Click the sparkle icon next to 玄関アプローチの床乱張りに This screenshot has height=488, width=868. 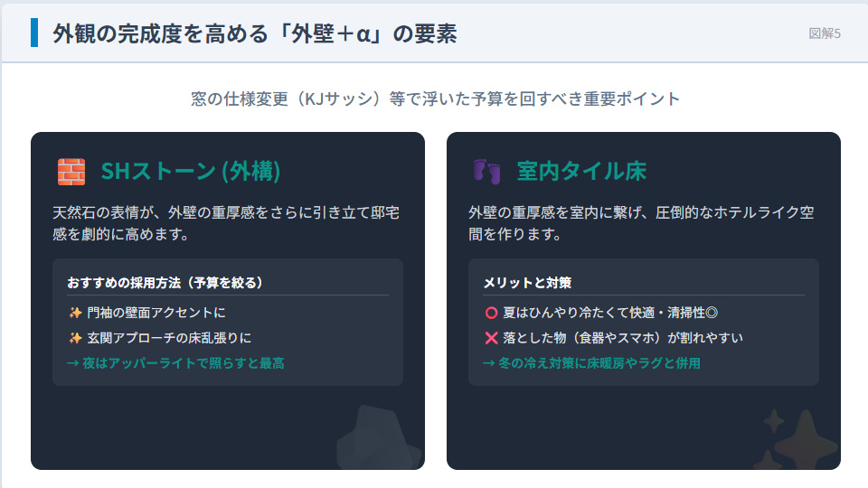[x=75, y=338]
